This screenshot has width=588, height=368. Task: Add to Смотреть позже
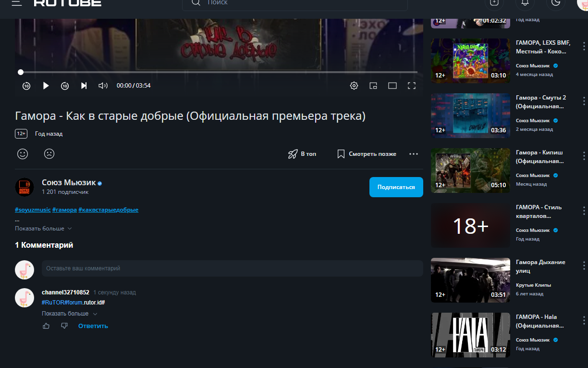click(x=367, y=154)
